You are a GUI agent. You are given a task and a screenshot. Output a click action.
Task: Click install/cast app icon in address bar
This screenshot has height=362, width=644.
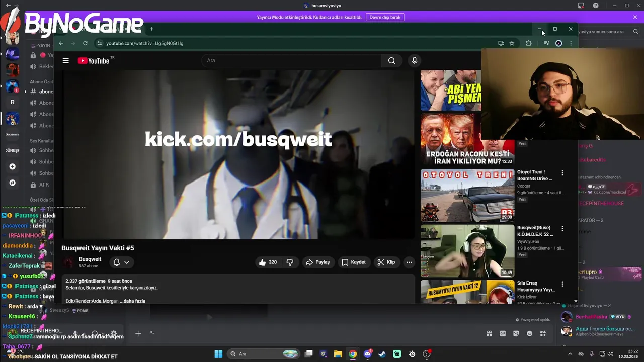[501, 43]
